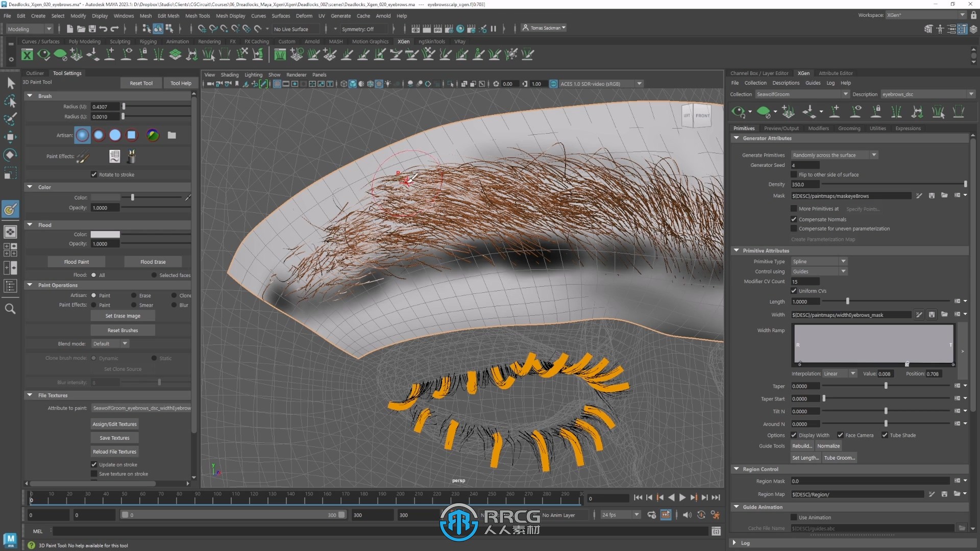The width and height of the screenshot is (980, 551).
Task: Toggle audio speaker icon near fps
Action: point(687,515)
